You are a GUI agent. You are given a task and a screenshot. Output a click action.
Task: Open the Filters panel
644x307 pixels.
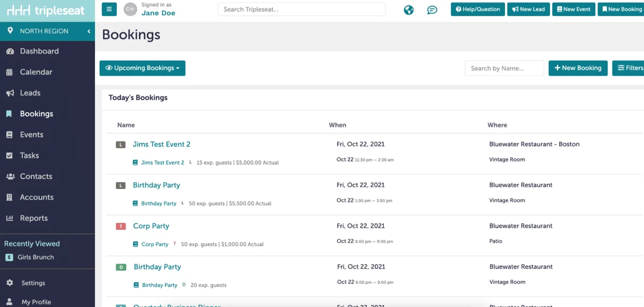coord(630,68)
